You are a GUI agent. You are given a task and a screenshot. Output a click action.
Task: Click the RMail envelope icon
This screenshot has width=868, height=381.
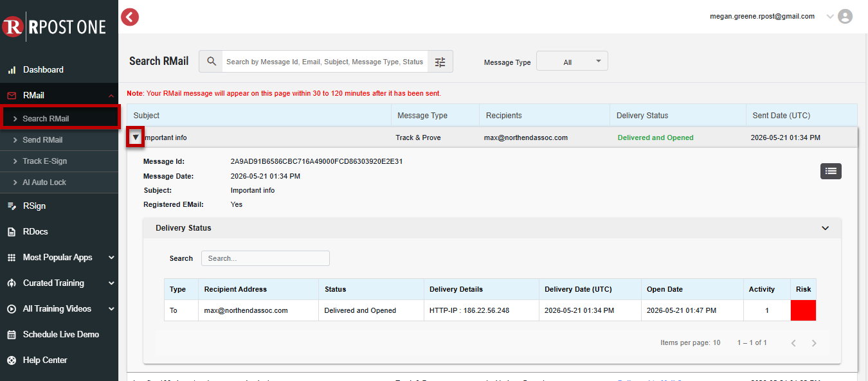pyautogui.click(x=12, y=96)
